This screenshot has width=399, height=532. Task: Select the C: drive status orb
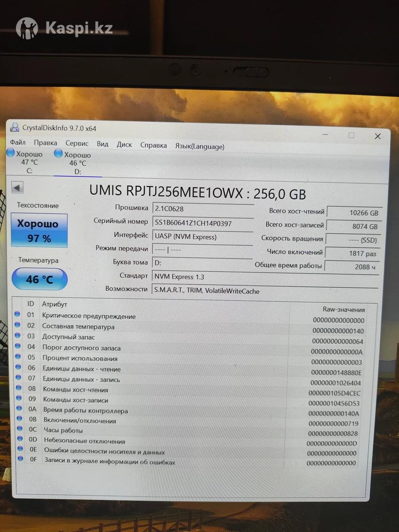tap(11, 153)
